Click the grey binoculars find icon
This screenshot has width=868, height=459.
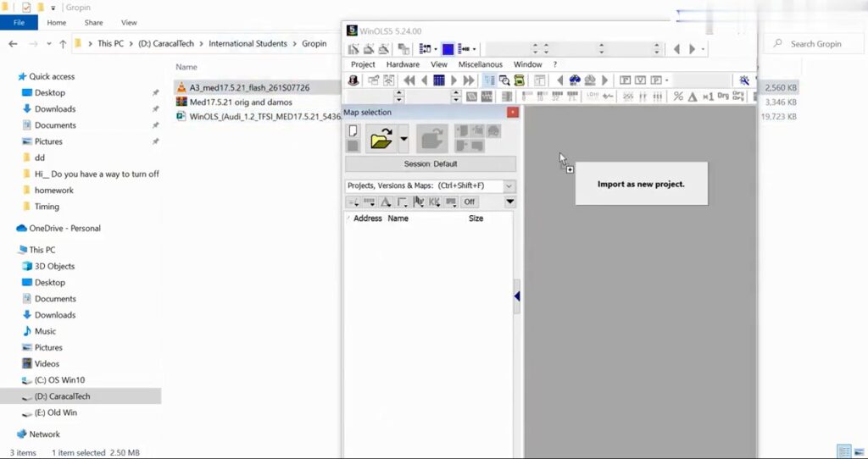click(590, 80)
